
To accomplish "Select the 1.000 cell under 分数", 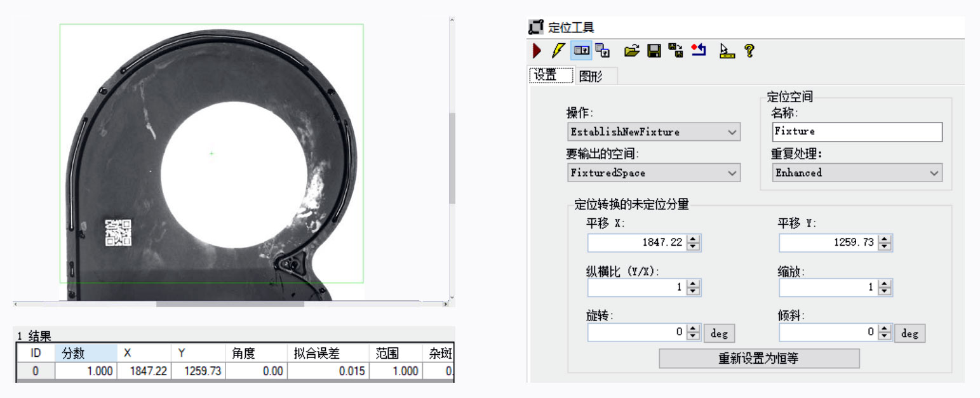I will [x=86, y=371].
